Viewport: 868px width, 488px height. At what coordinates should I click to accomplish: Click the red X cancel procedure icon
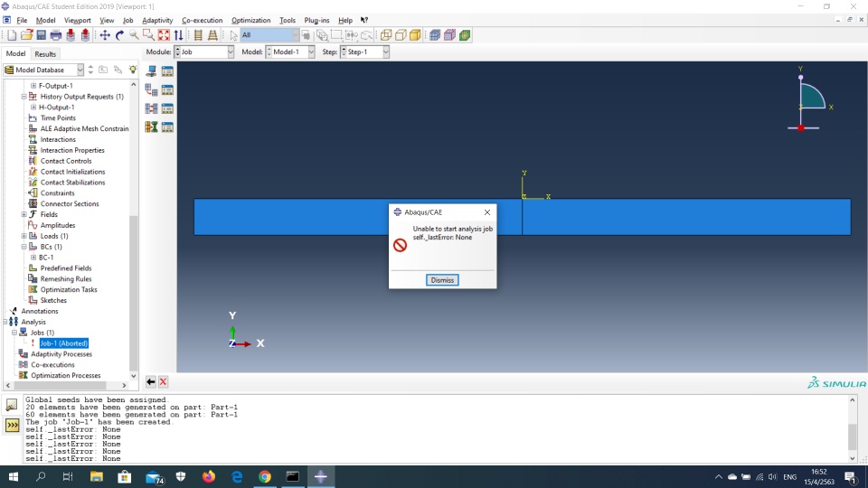click(x=164, y=381)
